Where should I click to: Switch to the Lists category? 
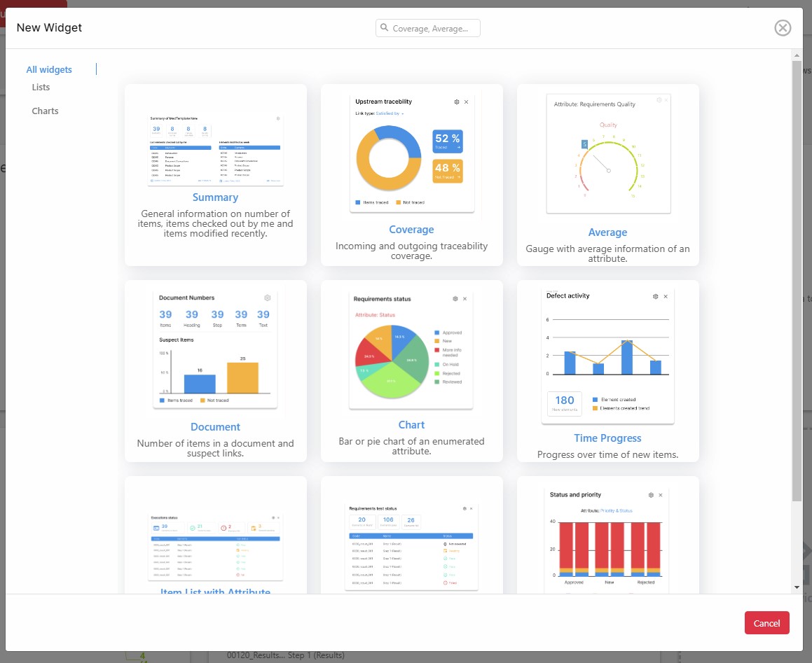coord(41,87)
